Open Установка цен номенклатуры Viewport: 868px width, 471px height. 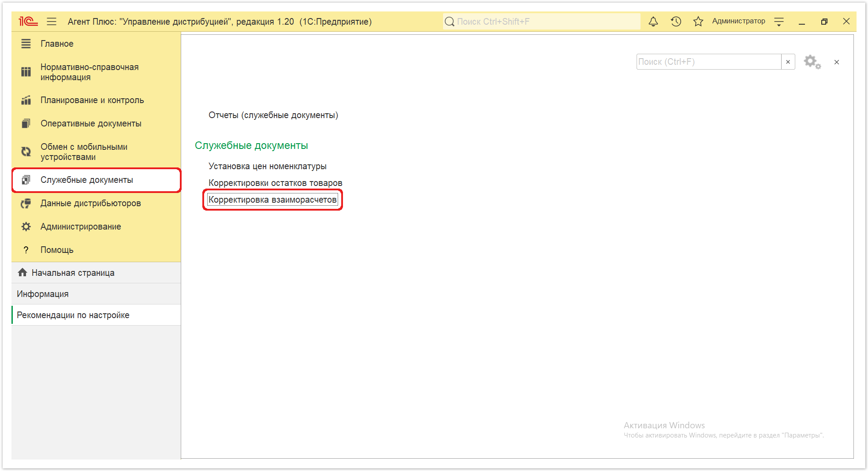(267, 166)
